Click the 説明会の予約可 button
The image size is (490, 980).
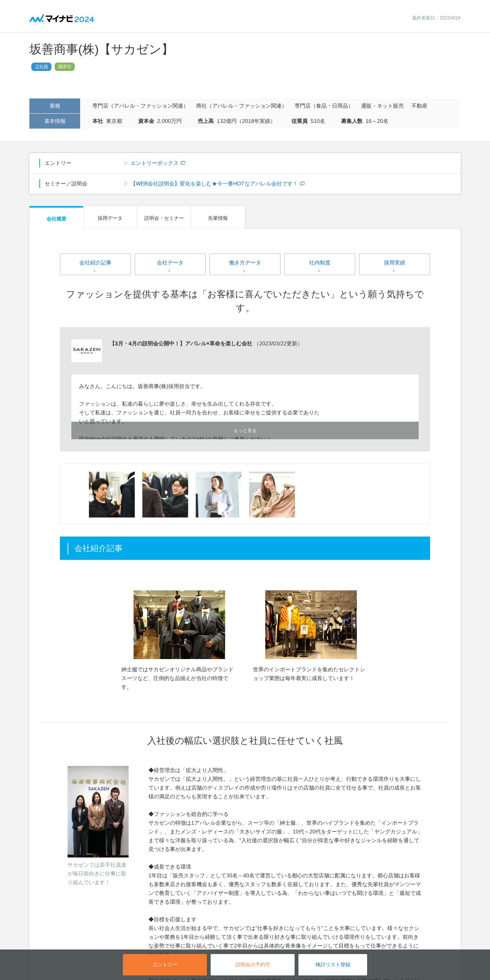click(x=253, y=965)
